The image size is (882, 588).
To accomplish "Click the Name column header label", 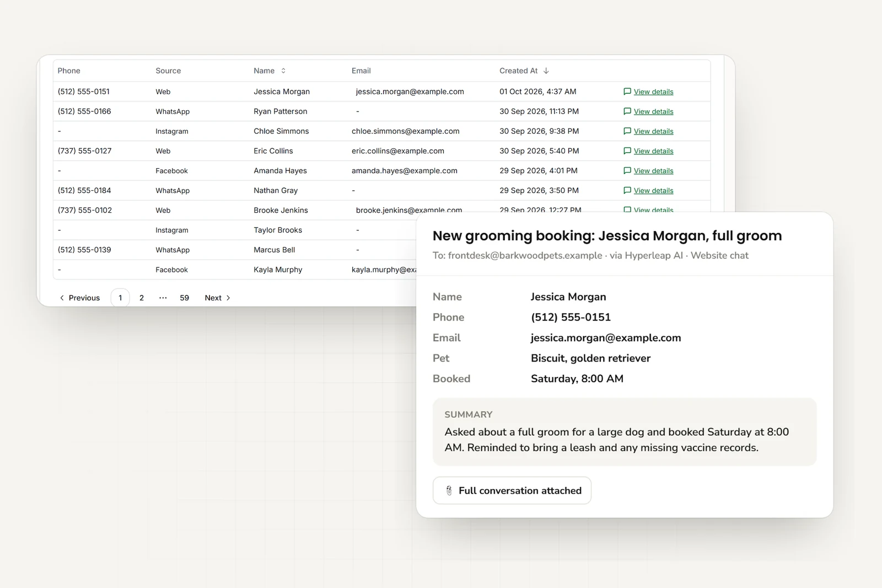I will (264, 71).
